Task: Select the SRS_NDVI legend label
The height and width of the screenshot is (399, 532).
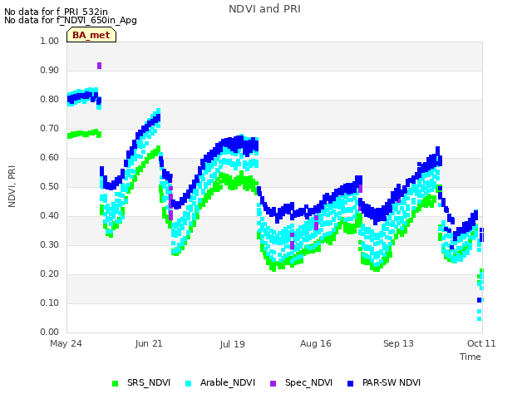Action: [149, 382]
